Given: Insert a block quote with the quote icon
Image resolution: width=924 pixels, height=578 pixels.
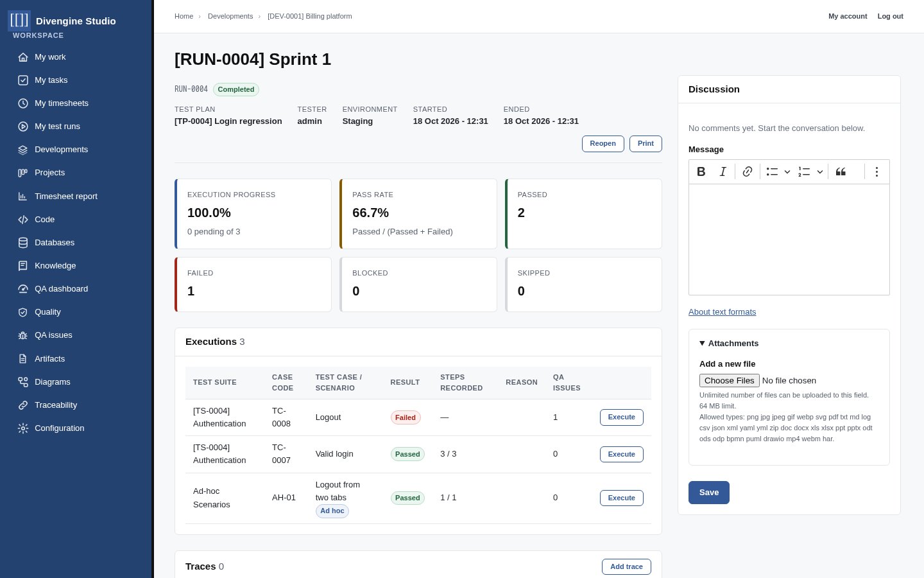Looking at the screenshot, I should [841, 171].
